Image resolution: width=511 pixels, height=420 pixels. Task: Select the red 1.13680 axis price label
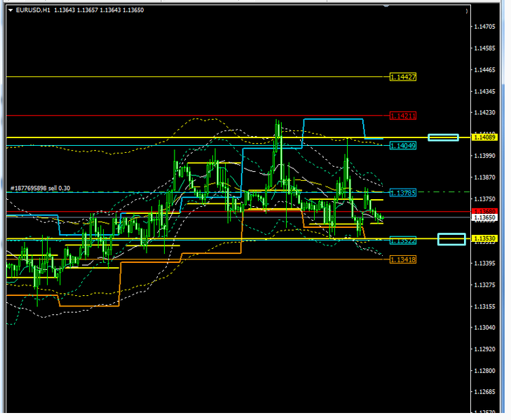[x=484, y=211]
